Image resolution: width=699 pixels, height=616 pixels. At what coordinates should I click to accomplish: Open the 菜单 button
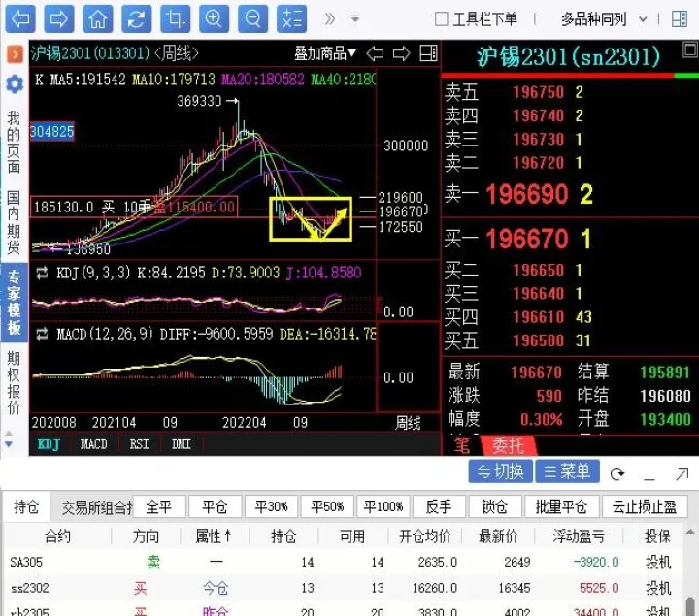point(567,471)
